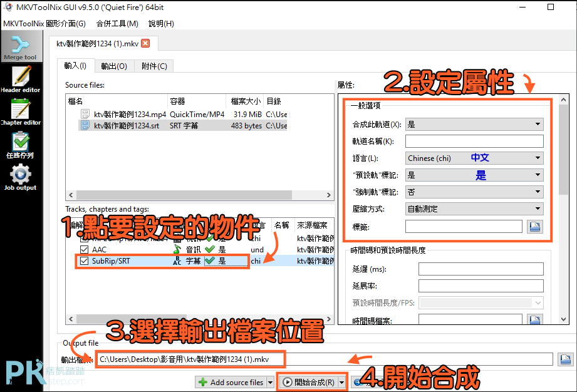Open the Header editor

21,79
